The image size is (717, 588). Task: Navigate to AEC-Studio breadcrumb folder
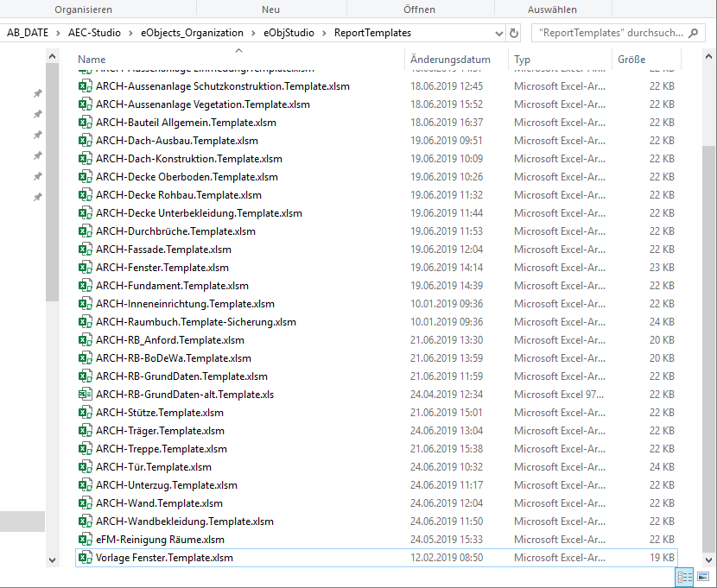94,33
